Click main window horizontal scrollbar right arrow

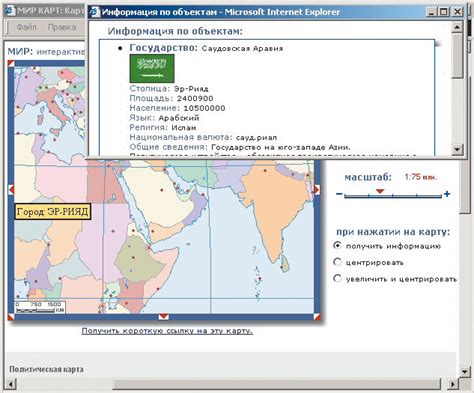[x=452, y=384]
